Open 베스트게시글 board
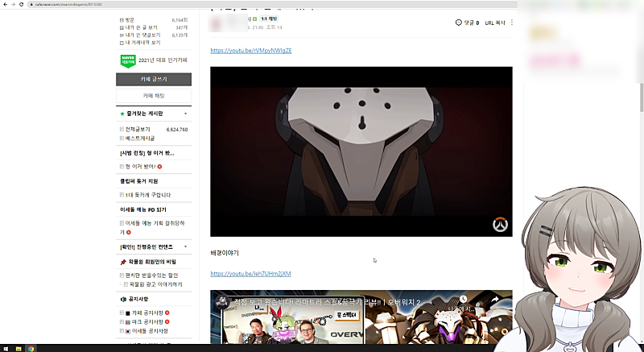644x352 pixels. [139, 138]
